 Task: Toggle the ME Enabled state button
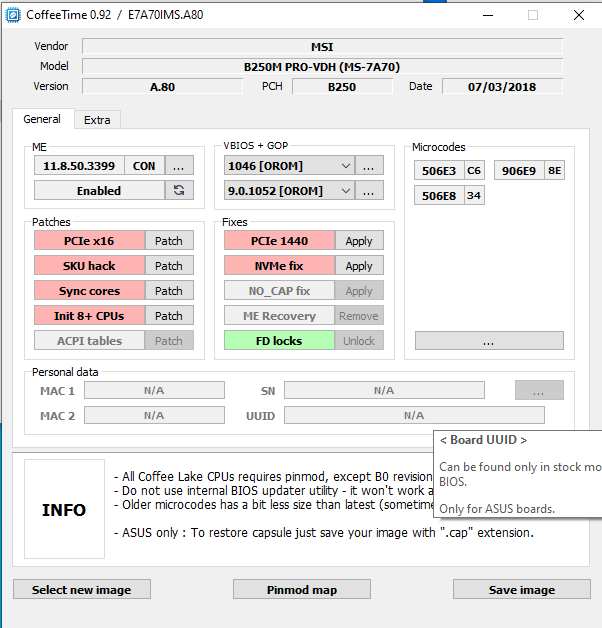(x=99, y=190)
